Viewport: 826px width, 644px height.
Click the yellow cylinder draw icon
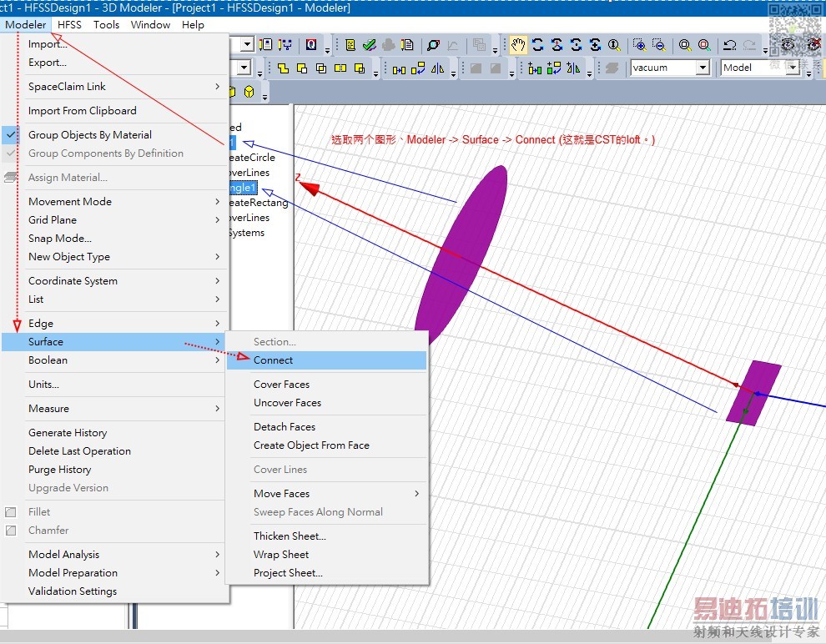click(232, 92)
